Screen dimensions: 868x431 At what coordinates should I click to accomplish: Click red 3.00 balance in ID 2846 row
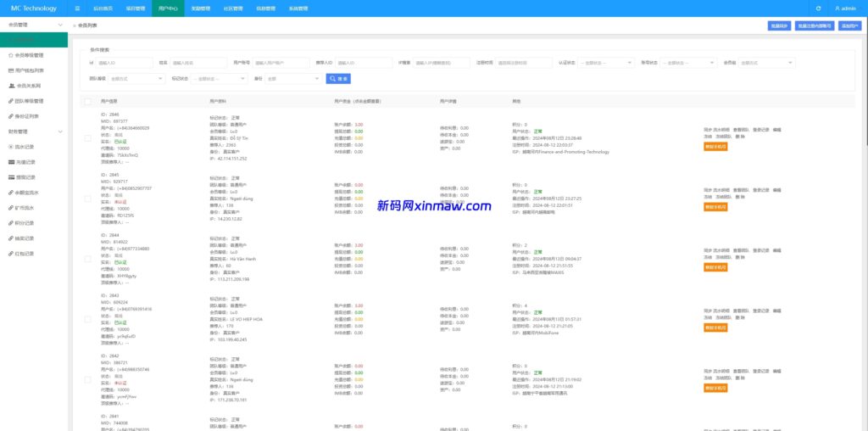tap(359, 125)
